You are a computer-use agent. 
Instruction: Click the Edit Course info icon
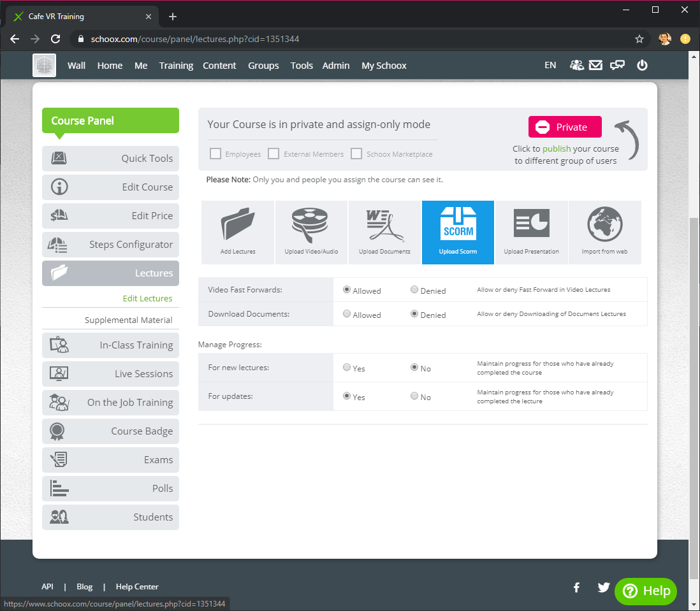pyautogui.click(x=59, y=187)
